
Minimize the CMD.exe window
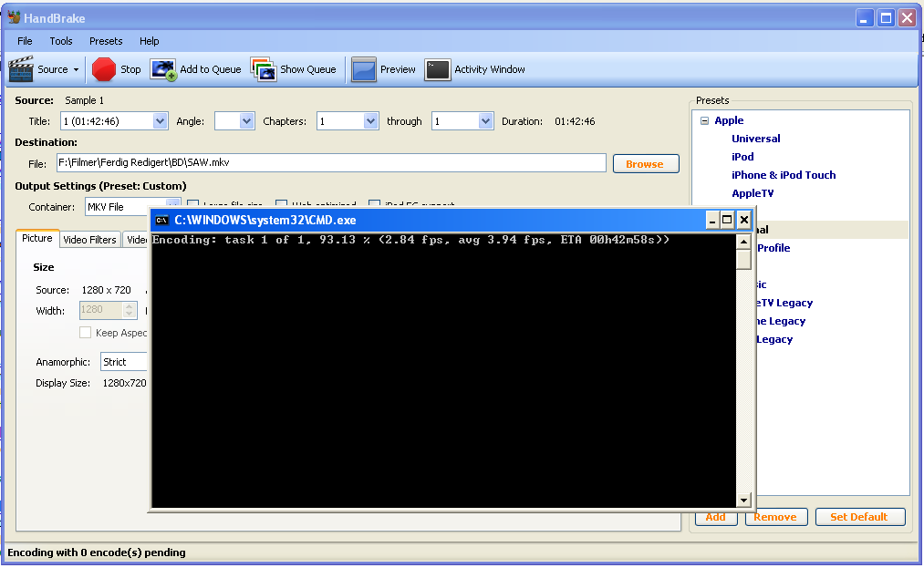pos(711,221)
